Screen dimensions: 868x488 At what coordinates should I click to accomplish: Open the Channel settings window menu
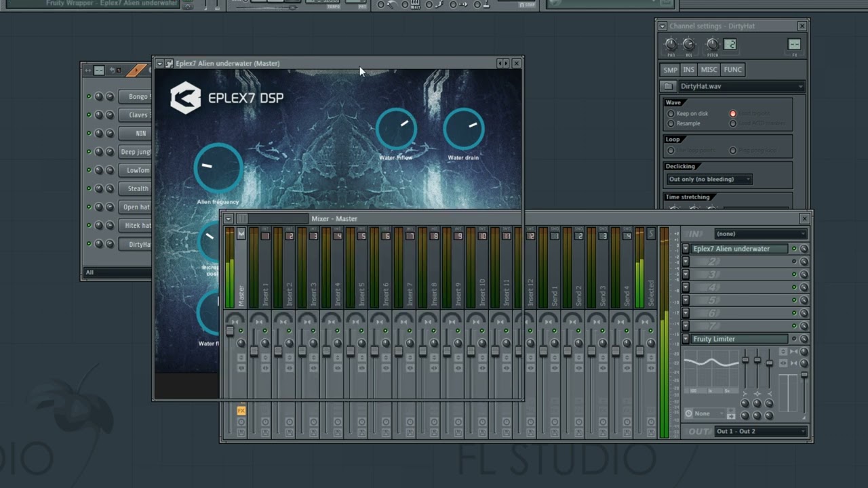[662, 26]
